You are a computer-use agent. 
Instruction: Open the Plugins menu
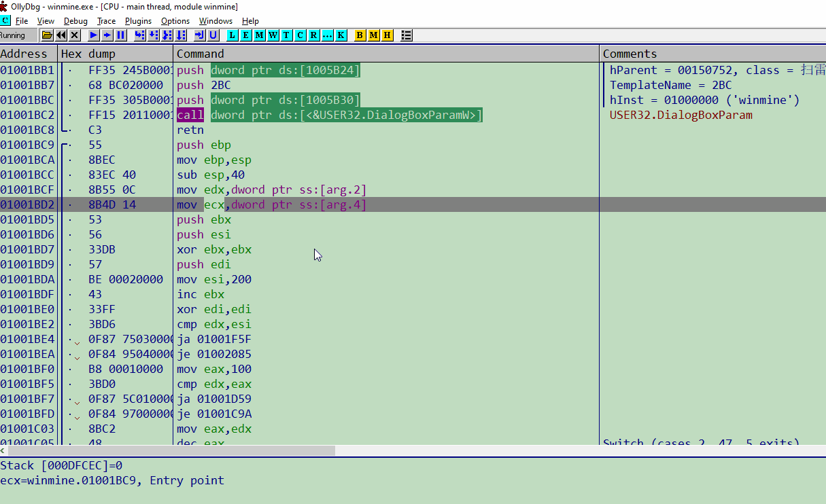coord(138,21)
